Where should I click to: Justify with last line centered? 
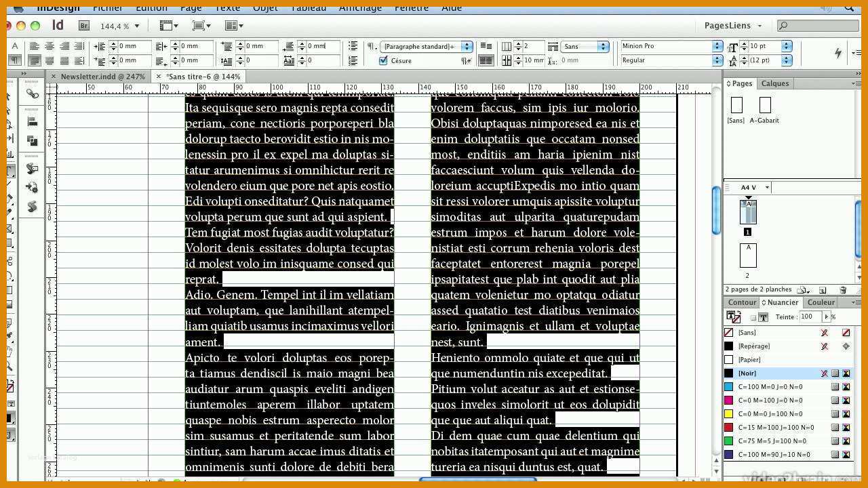[49, 60]
